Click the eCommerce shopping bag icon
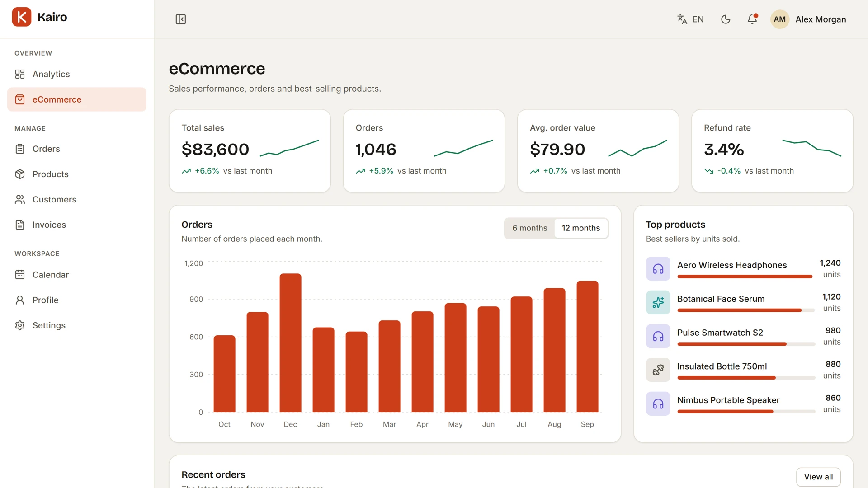The image size is (868, 488). pyautogui.click(x=20, y=99)
